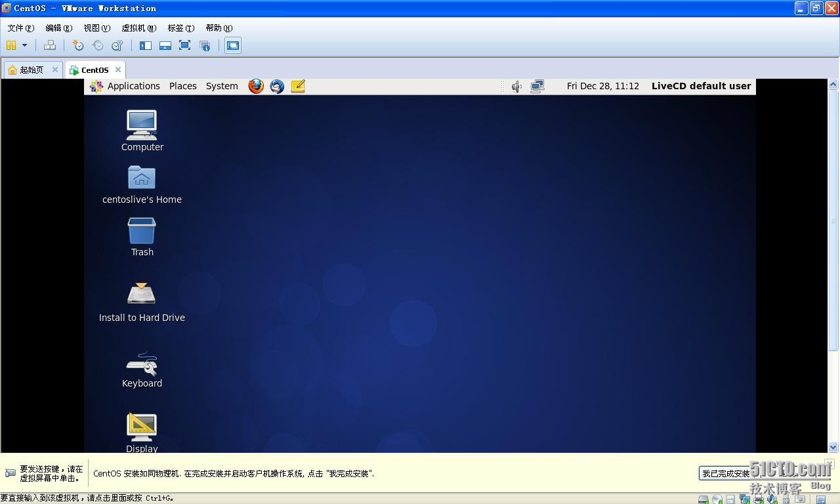Launch Thunderbird mail from the panel

click(x=277, y=86)
